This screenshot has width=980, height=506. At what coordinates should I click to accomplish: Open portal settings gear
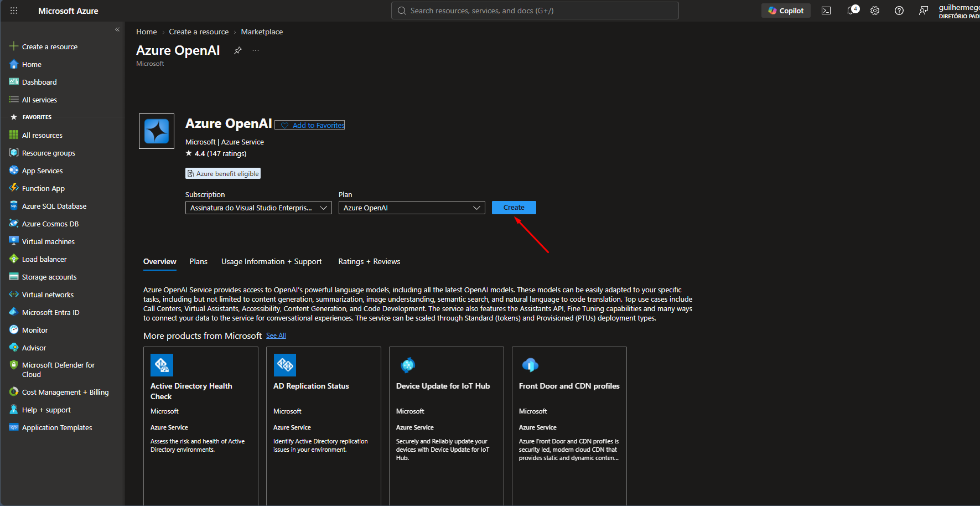click(875, 11)
